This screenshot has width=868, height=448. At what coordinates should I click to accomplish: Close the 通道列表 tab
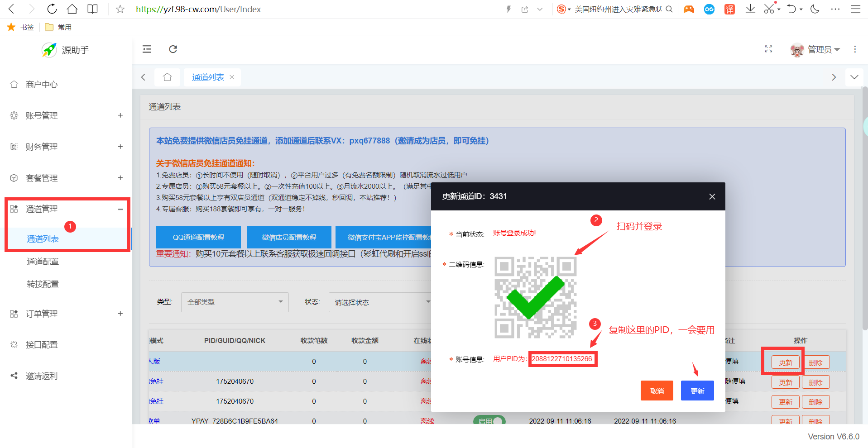click(x=232, y=77)
